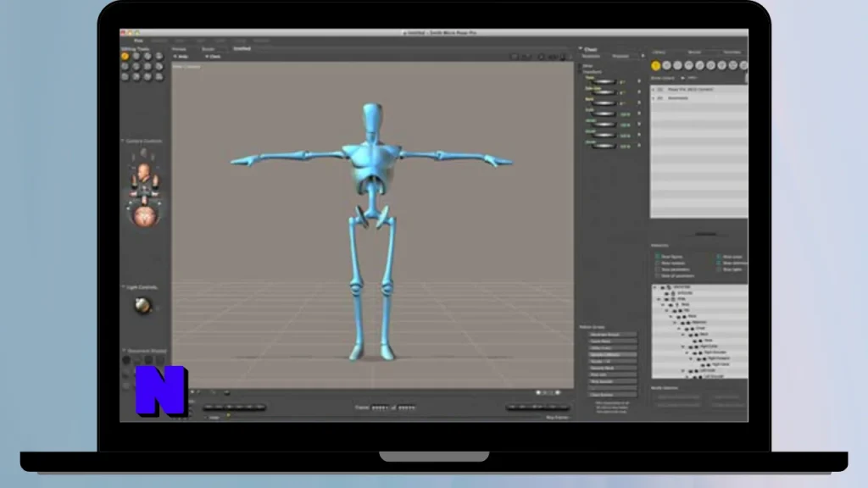
Task: Switch to the Material room tab
Action: (x=159, y=41)
